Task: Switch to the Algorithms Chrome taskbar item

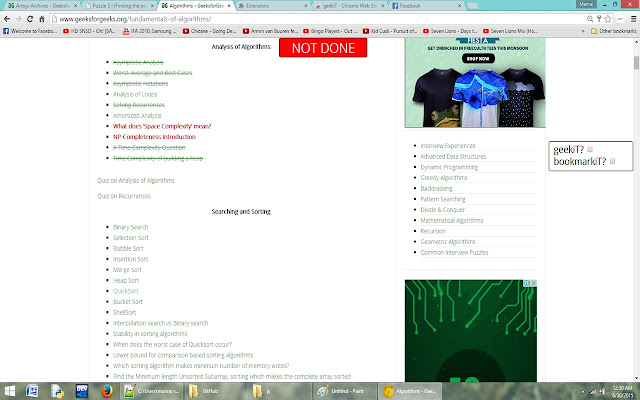Action: 410,391
